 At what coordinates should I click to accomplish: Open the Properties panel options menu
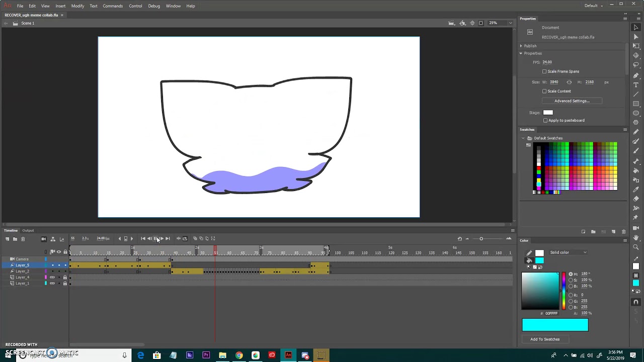625,19
